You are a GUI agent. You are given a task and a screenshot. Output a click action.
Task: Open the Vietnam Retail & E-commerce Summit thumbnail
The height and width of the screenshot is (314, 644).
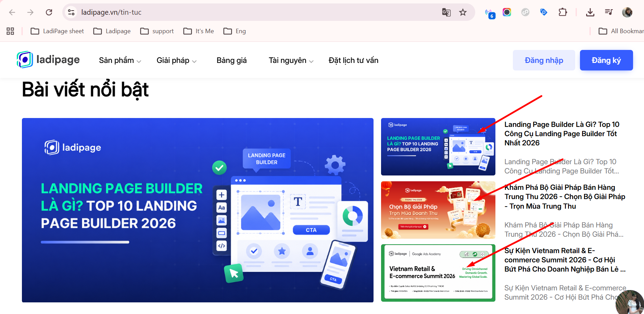pyautogui.click(x=438, y=273)
